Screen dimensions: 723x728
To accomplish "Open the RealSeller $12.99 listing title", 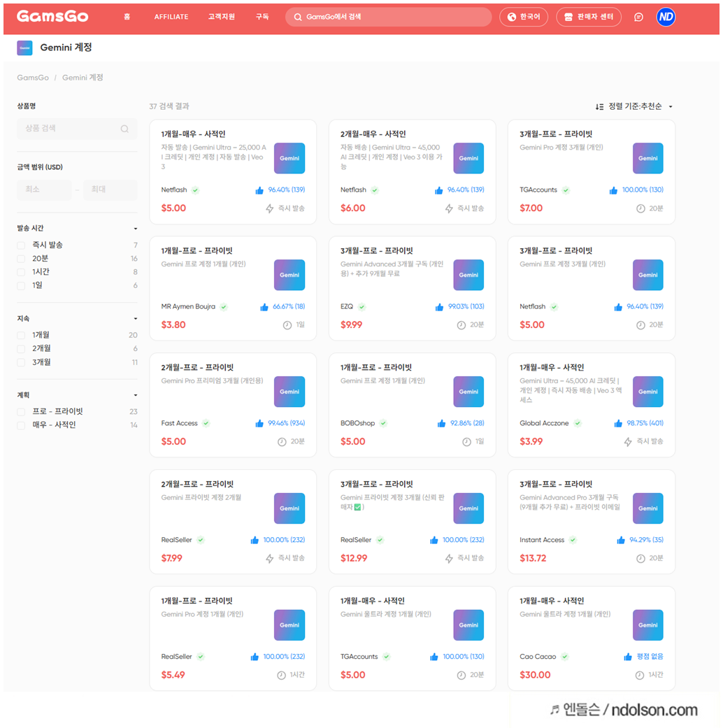I will pos(377,484).
